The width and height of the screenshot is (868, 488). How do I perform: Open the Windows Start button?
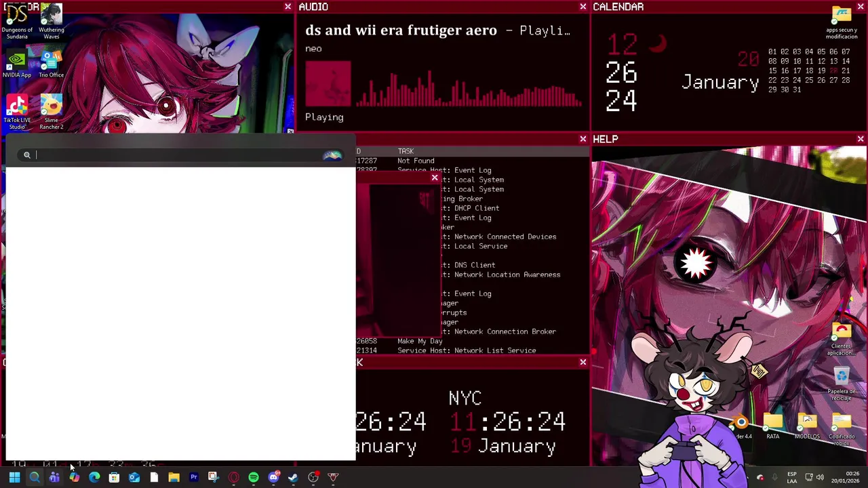[14, 478]
